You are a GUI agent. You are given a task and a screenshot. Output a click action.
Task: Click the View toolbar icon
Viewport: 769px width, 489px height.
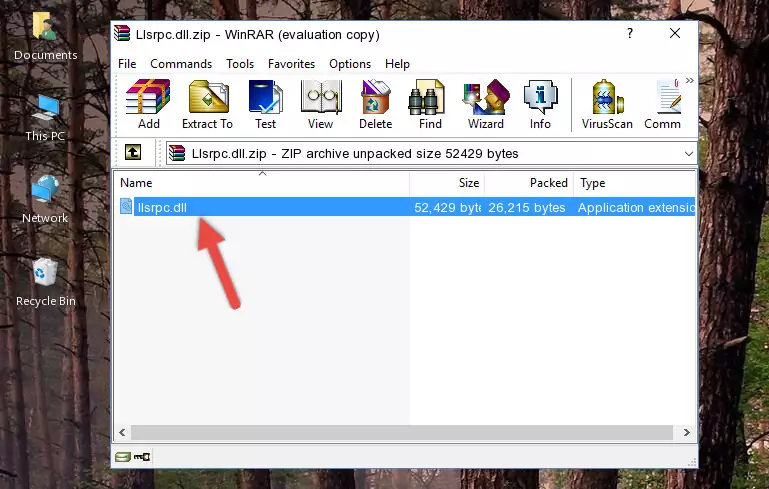321,104
